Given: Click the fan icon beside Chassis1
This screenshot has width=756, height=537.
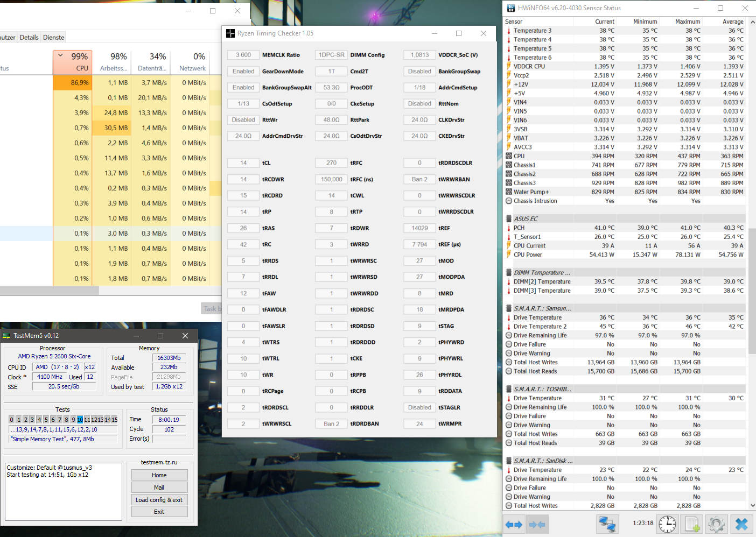Looking at the screenshot, I should pos(509,165).
